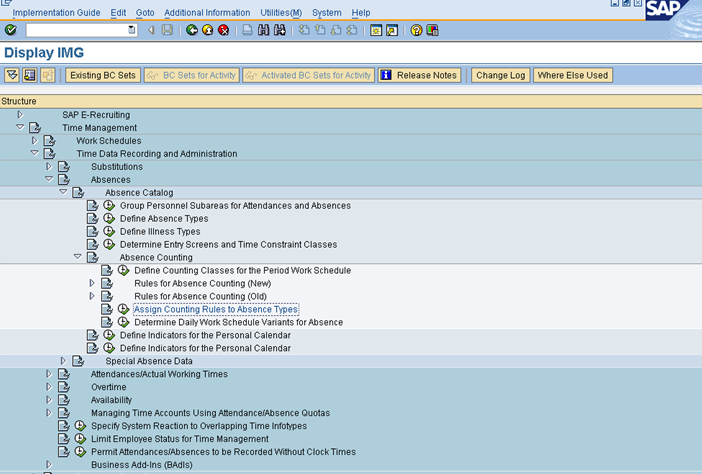Open the Utilities(M) menu
This screenshot has width=702, height=474.
pos(281,13)
